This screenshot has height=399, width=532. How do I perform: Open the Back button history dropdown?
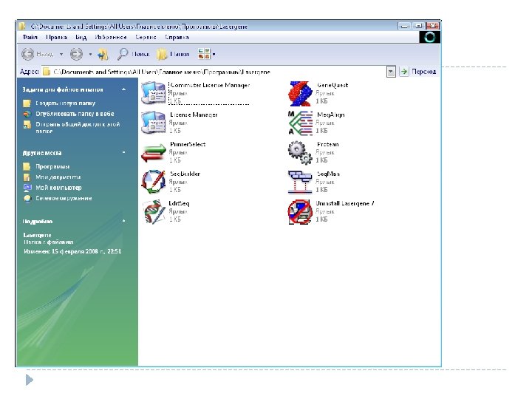point(61,54)
